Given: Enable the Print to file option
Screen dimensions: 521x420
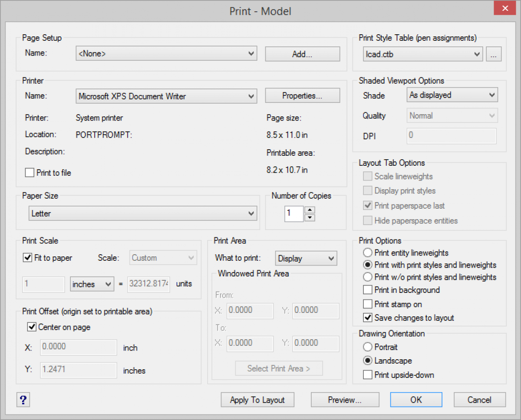Looking at the screenshot, I should (x=29, y=172).
